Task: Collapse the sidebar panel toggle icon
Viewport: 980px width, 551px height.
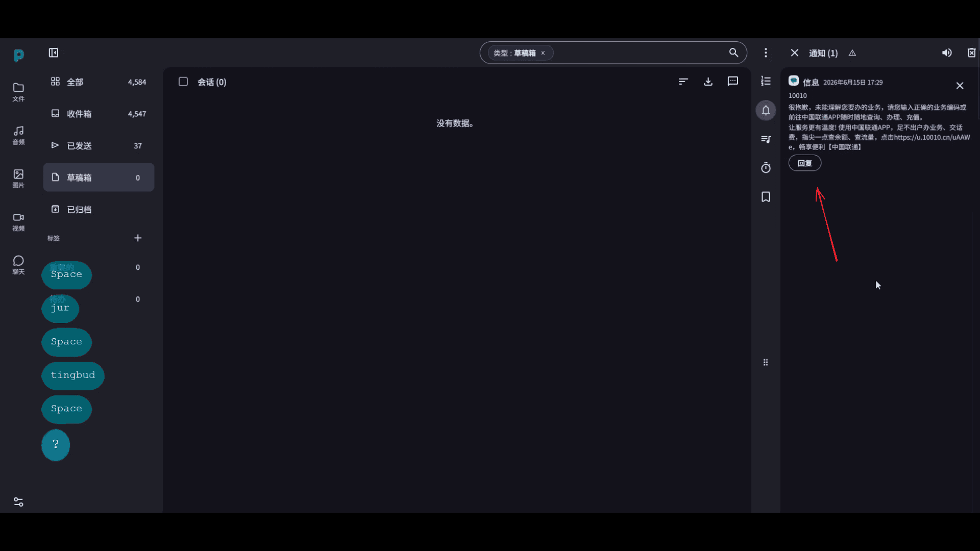Action: click(x=54, y=53)
